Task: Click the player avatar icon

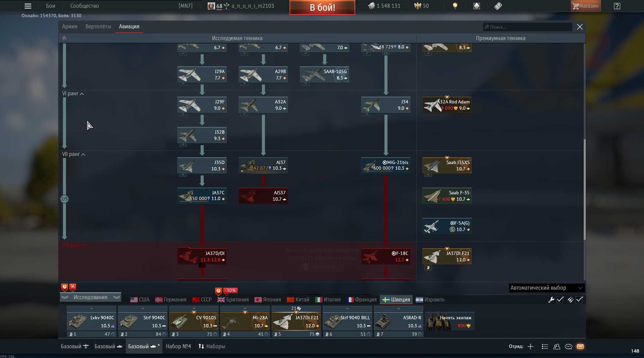Action: [211, 6]
